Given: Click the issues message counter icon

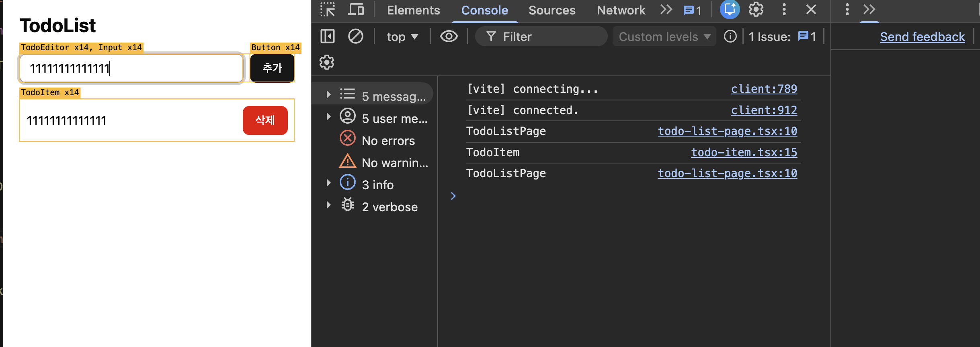Looking at the screenshot, I should [692, 10].
